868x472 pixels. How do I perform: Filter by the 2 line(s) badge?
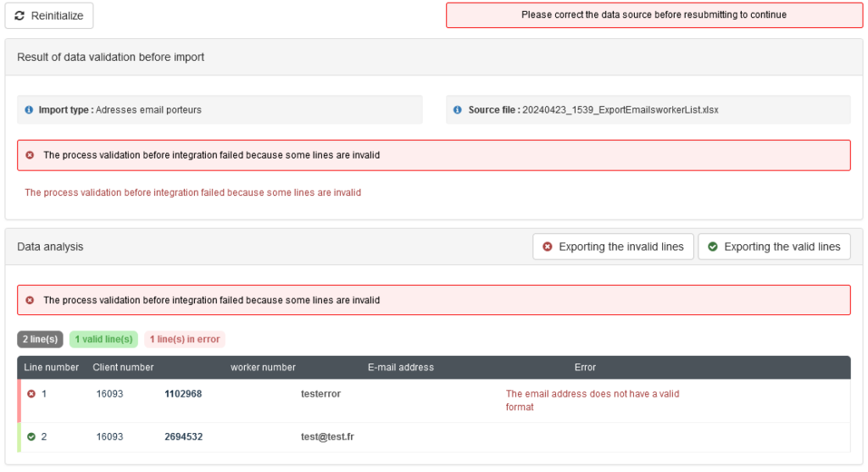pos(41,339)
